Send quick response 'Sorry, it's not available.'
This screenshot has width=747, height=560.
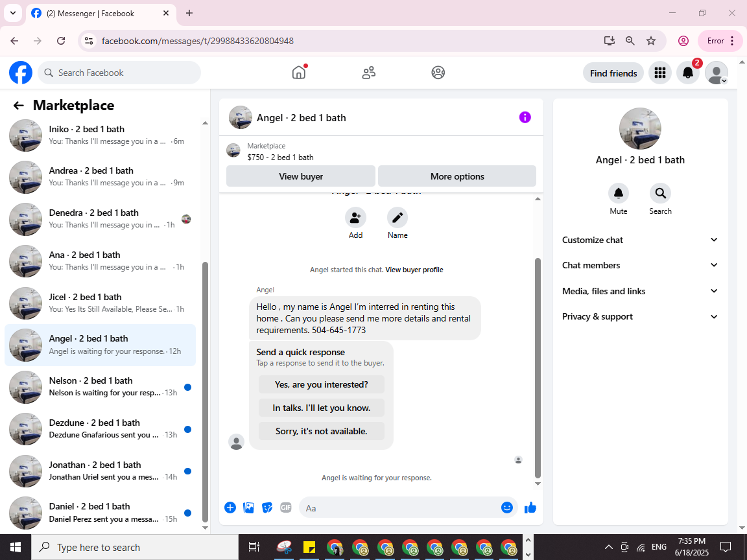pyautogui.click(x=321, y=431)
